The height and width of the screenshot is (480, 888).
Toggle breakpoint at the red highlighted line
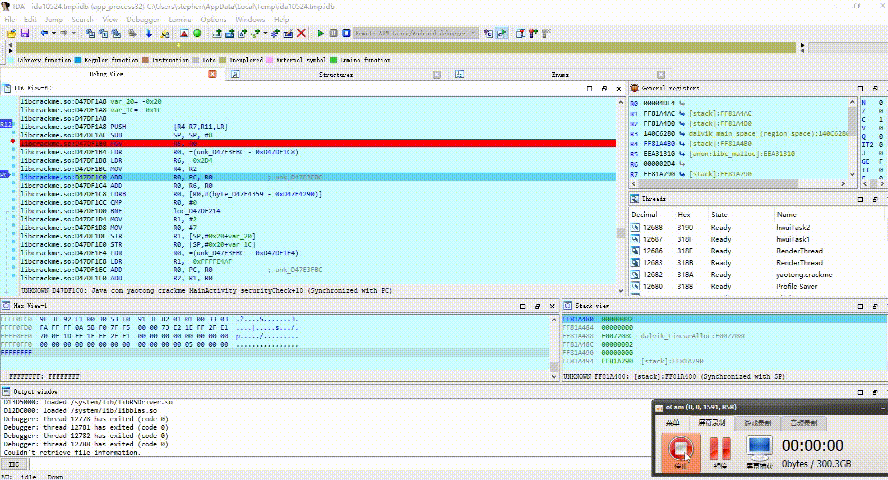pyautogui.click(x=13, y=143)
